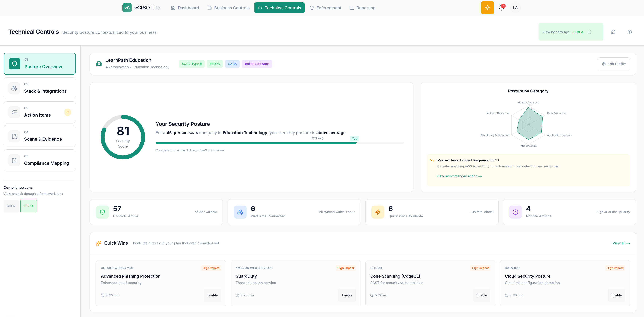
Task: Click the LA user avatar
Action: tap(515, 8)
